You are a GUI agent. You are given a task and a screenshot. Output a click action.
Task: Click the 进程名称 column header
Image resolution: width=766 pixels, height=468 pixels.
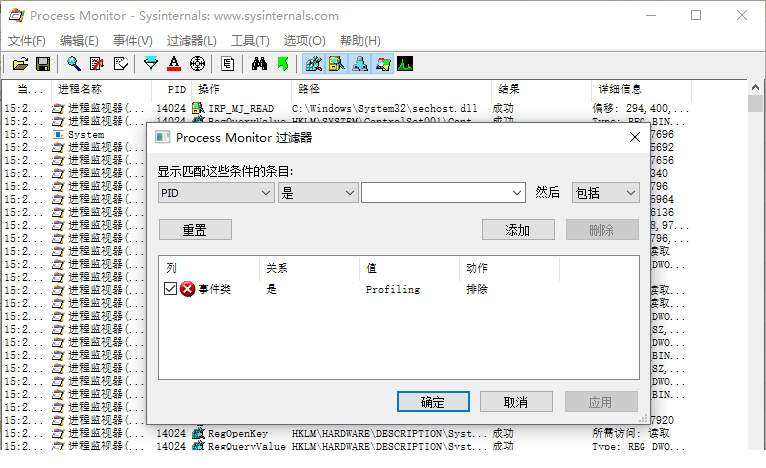pos(102,89)
